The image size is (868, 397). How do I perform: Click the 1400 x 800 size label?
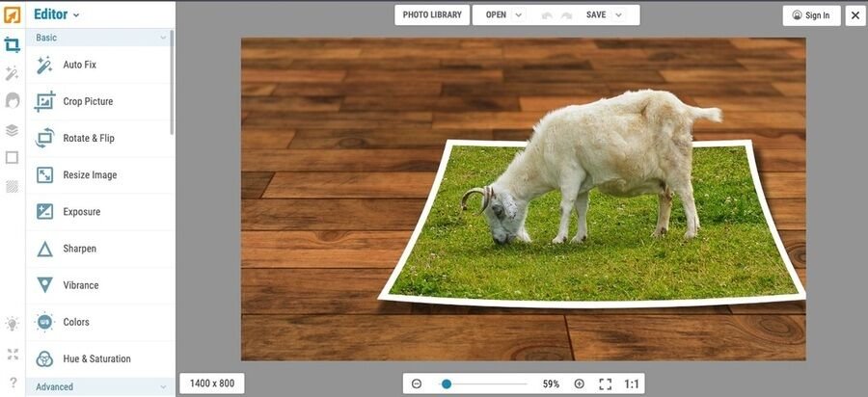212,384
